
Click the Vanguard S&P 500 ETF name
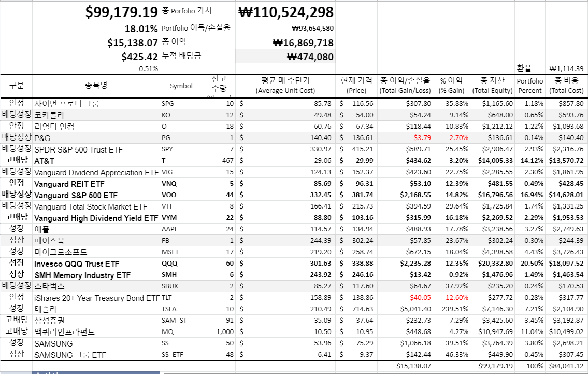pyautogui.click(x=96, y=195)
